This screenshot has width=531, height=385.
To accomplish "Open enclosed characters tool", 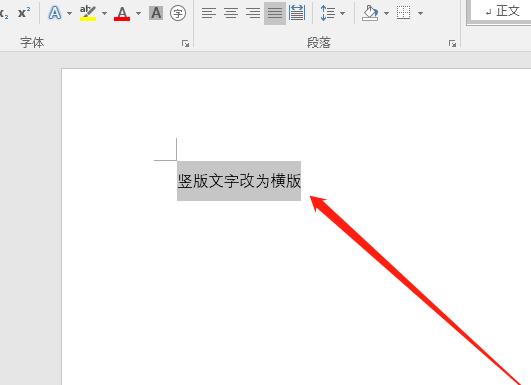I will point(178,13).
